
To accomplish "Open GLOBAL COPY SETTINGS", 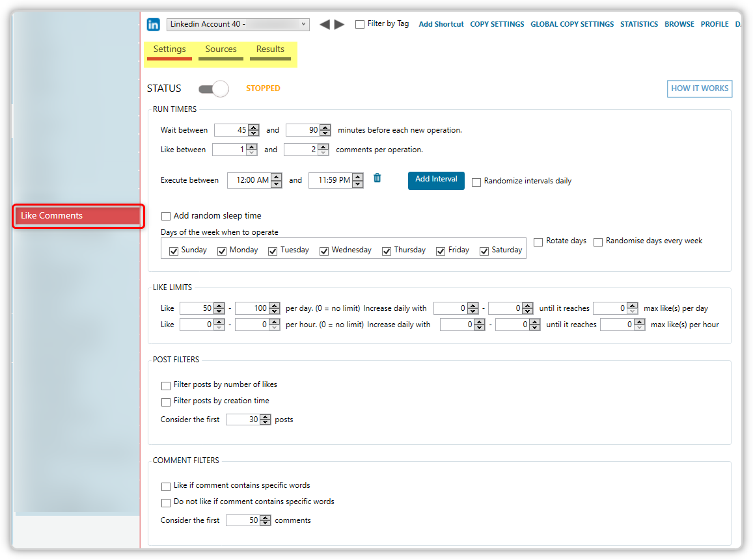I will (572, 24).
